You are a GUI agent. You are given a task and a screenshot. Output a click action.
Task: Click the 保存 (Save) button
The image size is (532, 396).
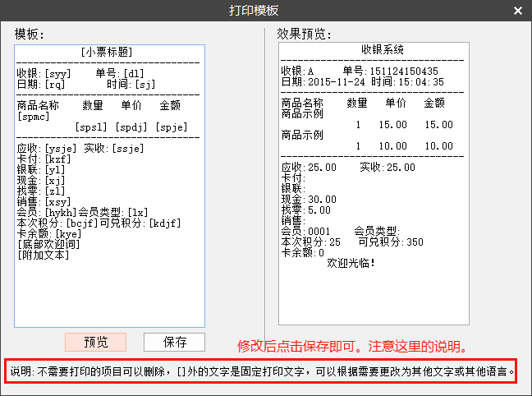point(174,342)
